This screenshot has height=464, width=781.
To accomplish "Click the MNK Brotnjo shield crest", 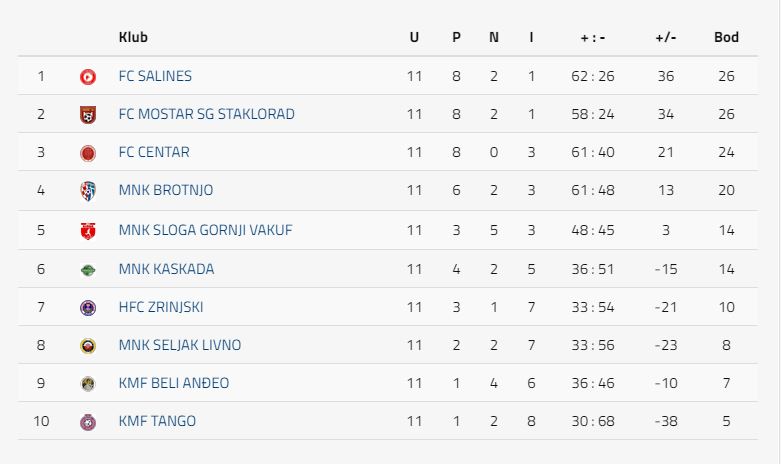I will coord(88,191).
